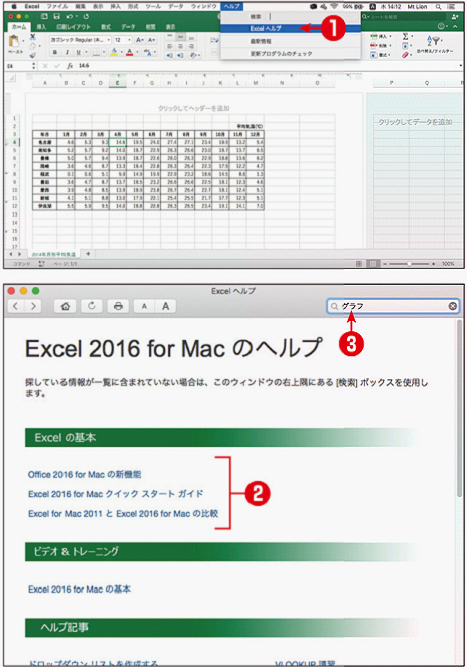This screenshot has width=467, height=667.
Task: Click the decrease font size A icon
Action: (151, 40)
